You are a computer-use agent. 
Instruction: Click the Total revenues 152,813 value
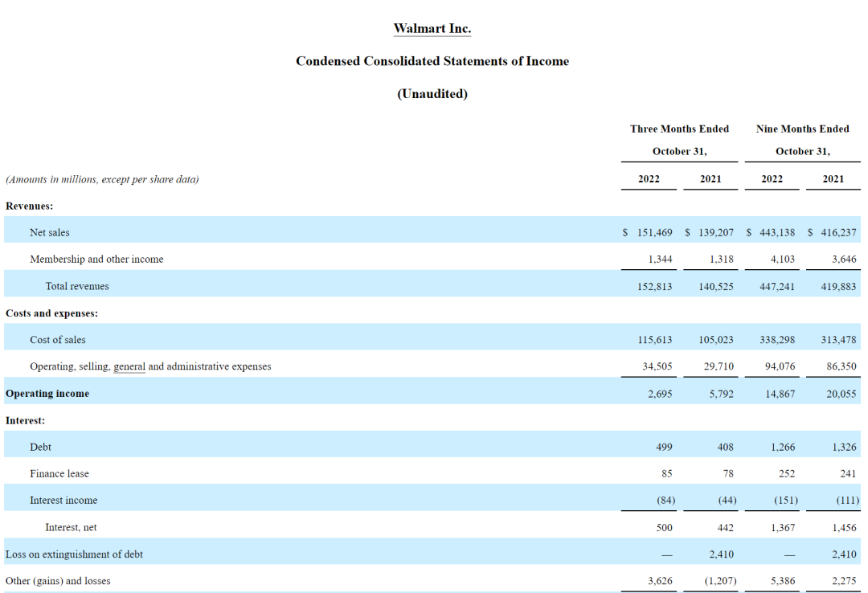tap(654, 286)
